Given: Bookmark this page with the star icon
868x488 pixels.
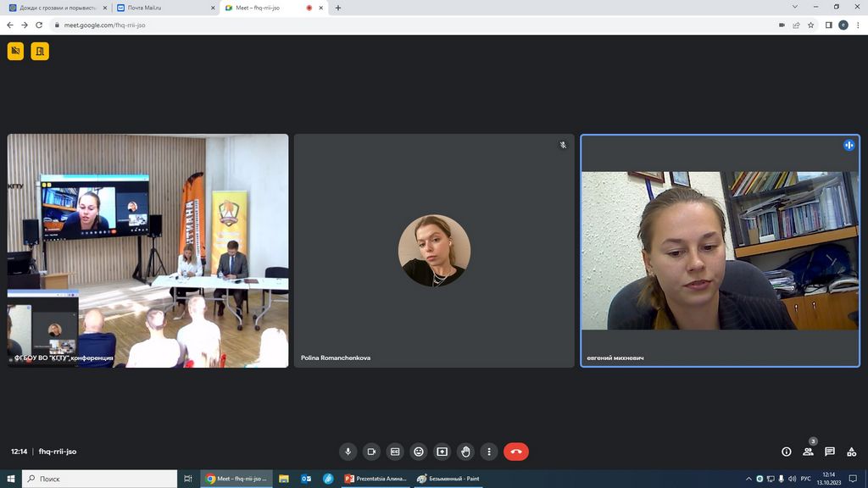Looking at the screenshot, I should (811, 25).
